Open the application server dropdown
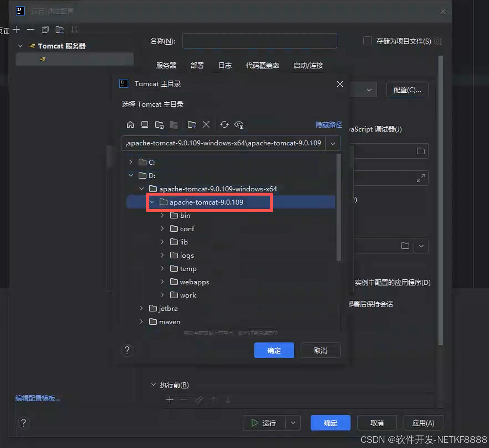The width and height of the screenshot is (489, 448). pos(369,90)
